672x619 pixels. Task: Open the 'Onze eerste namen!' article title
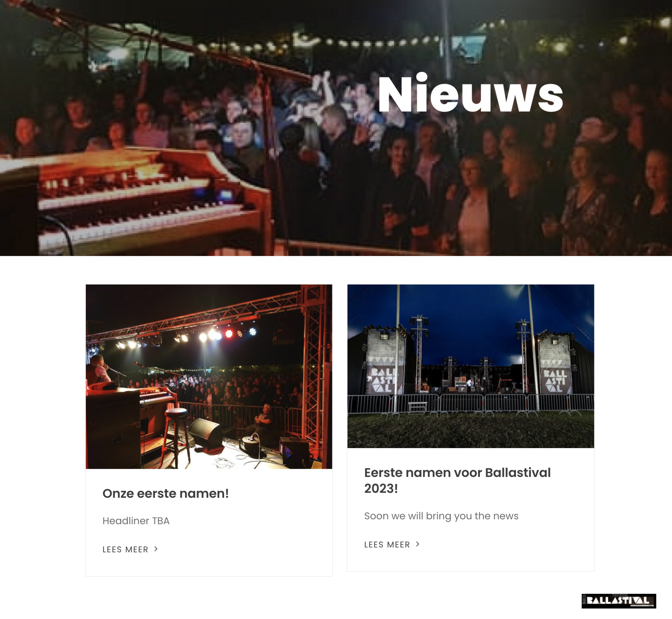[165, 493]
